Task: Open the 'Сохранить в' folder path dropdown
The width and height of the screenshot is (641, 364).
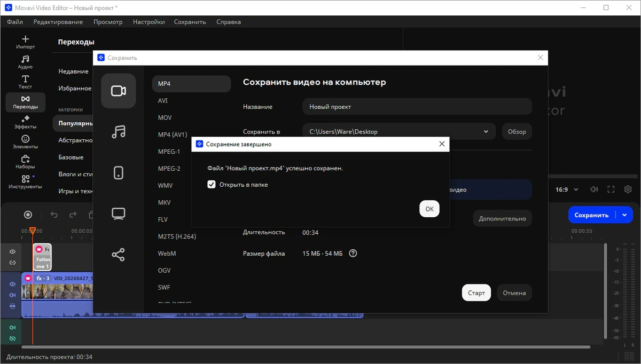Action: [x=400, y=131]
